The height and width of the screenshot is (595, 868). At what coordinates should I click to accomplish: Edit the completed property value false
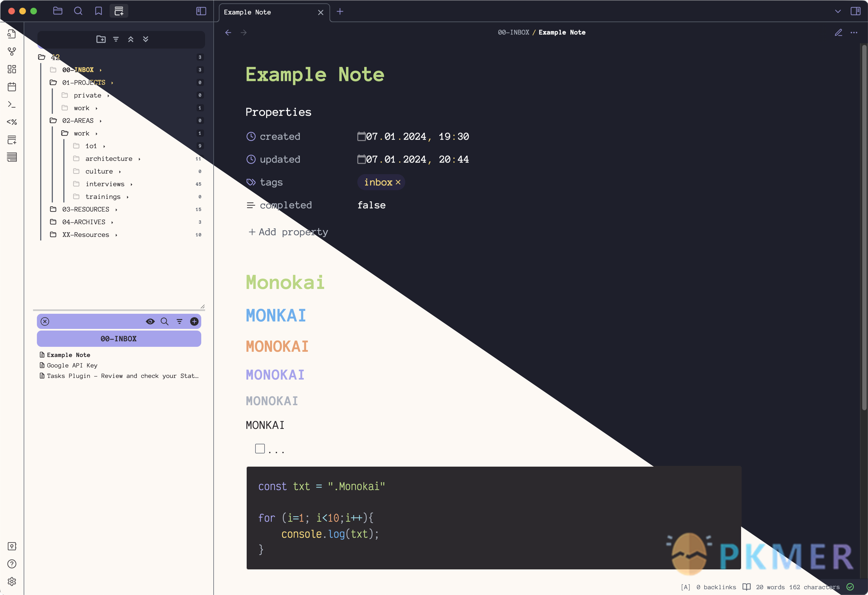[x=372, y=205]
